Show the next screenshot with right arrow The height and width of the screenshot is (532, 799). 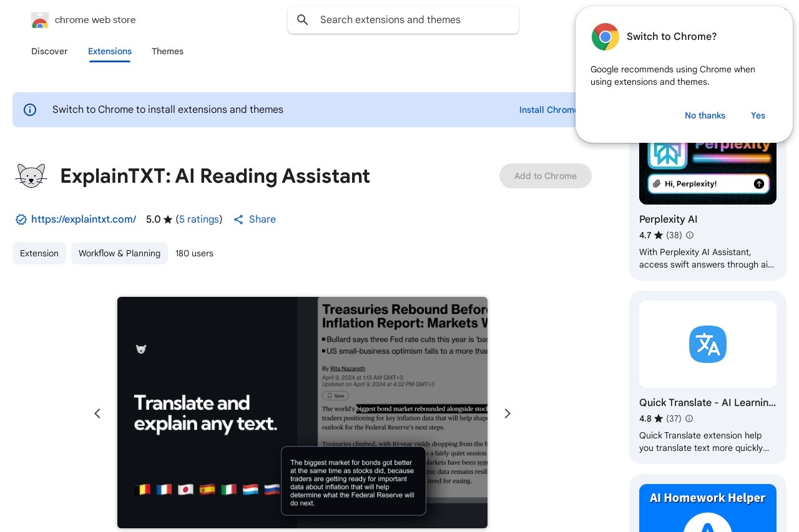pyautogui.click(x=507, y=414)
